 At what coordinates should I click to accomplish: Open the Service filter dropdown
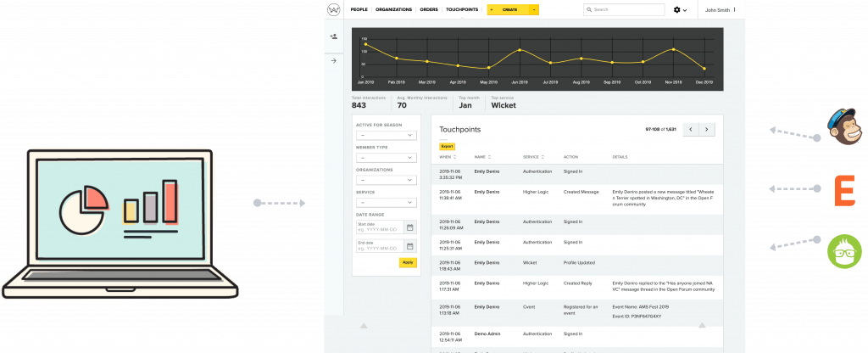[387, 203]
